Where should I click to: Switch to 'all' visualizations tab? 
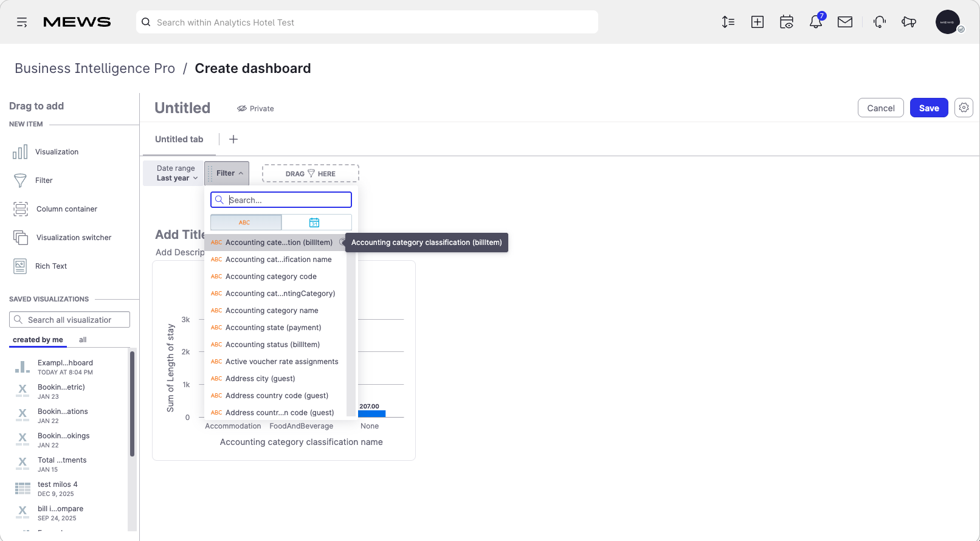(83, 340)
